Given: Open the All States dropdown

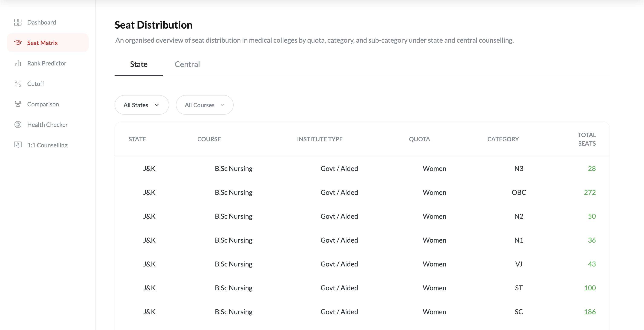Looking at the screenshot, I should [x=141, y=105].
